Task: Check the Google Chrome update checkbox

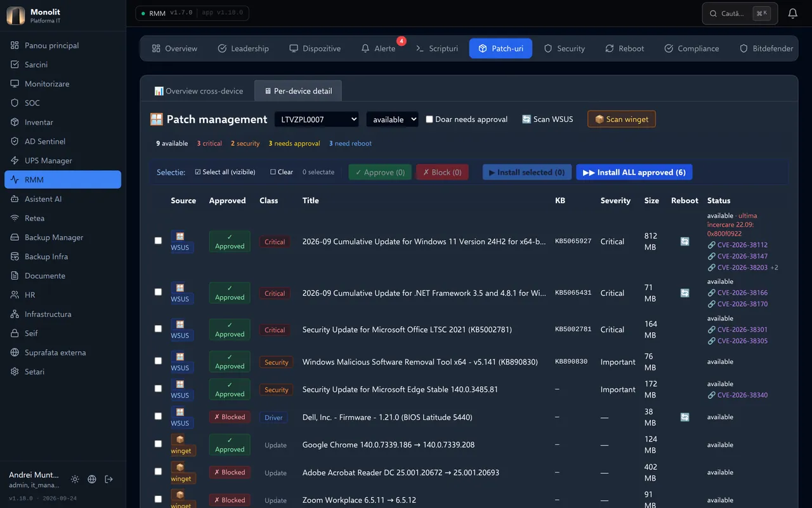Action: tap(158, 444)
